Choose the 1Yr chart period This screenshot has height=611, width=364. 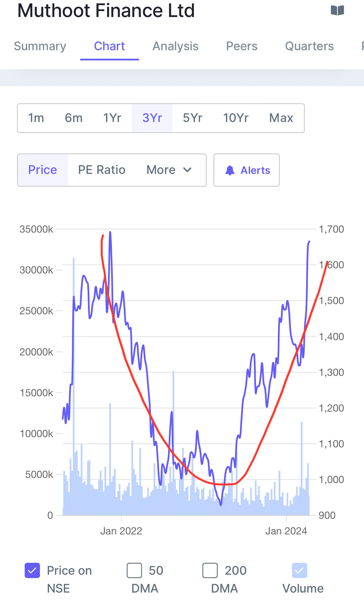tap(112, 118)
